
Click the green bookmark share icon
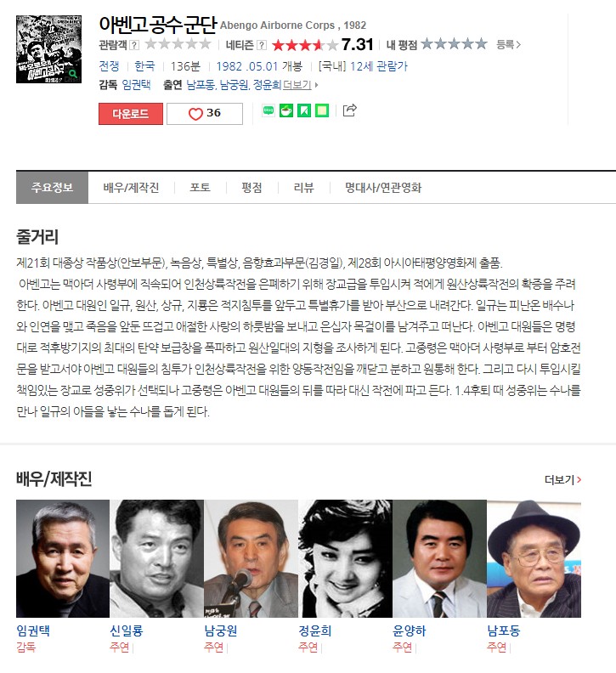click(304, 110)
